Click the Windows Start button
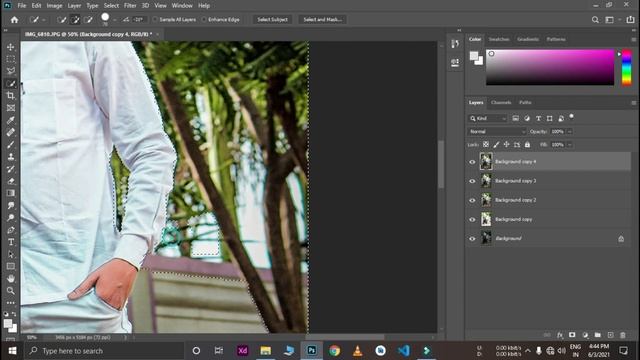Screen dimensions: 640x360 pos(12,351)
